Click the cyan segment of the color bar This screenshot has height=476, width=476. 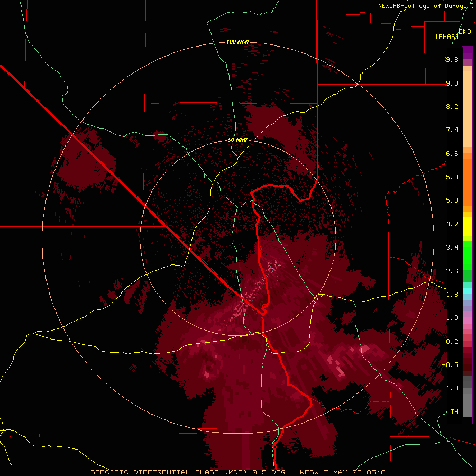click(x=467, y=291)
